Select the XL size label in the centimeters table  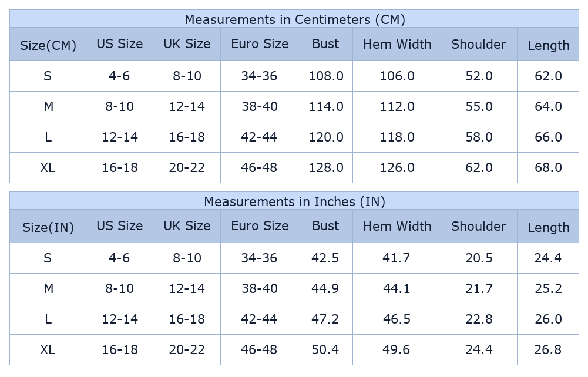[x=48, y=168]
